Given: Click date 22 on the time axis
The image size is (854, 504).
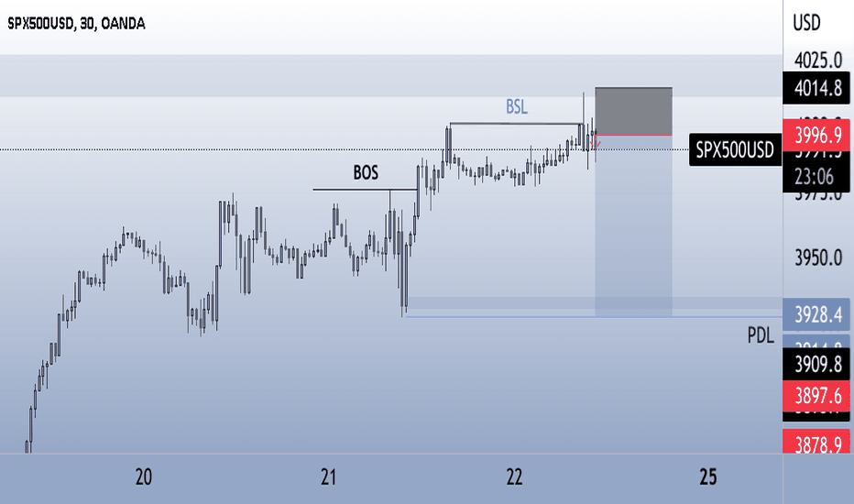Looking at the screenshot, I should point(514,477).
